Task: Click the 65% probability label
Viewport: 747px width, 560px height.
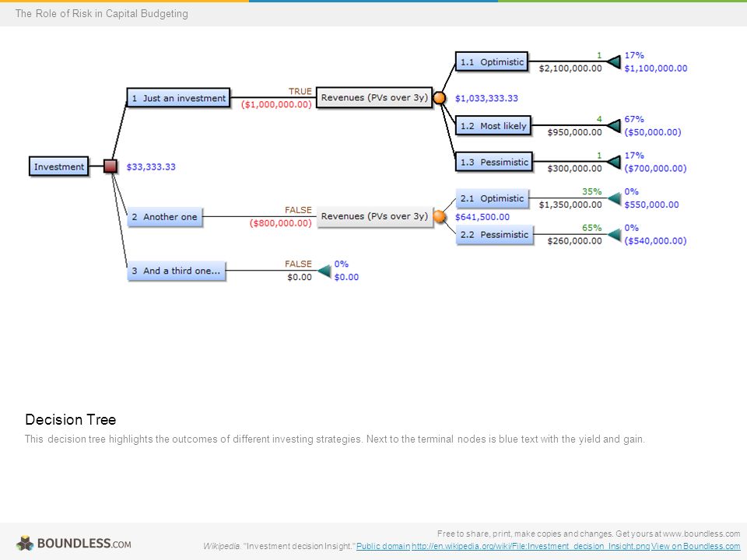Action: (591, 228)
